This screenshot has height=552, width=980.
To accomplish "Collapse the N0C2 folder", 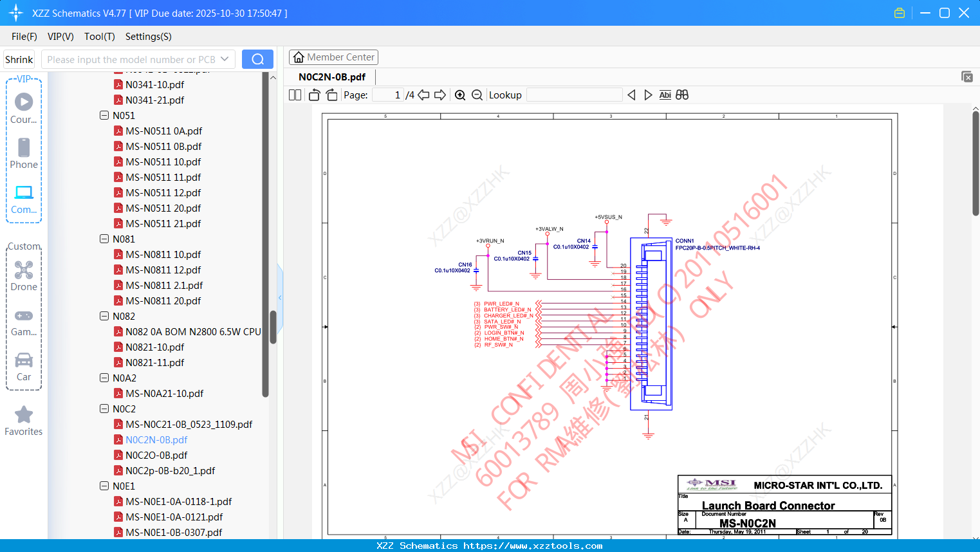I will (x=104, y=409).
